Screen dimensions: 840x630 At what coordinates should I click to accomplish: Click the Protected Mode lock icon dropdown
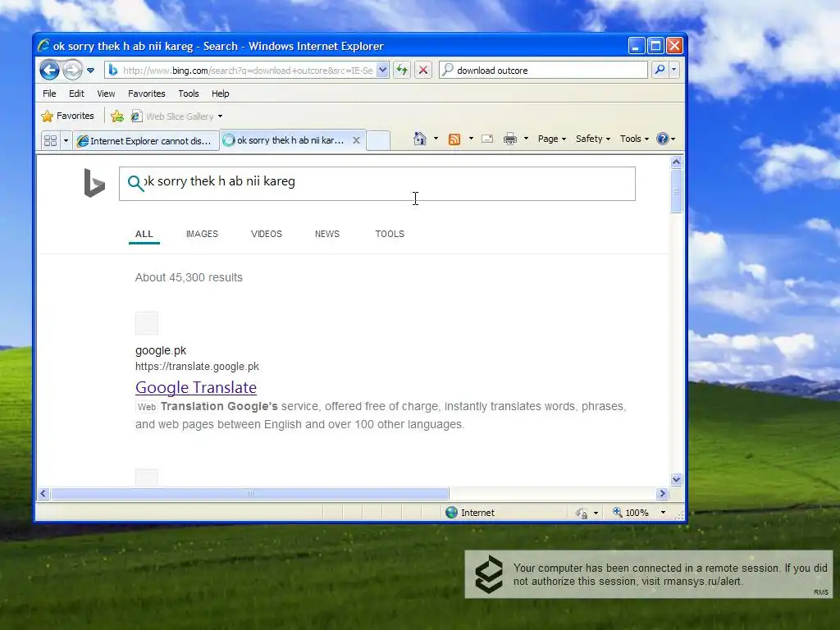click(x=587, y=513)
